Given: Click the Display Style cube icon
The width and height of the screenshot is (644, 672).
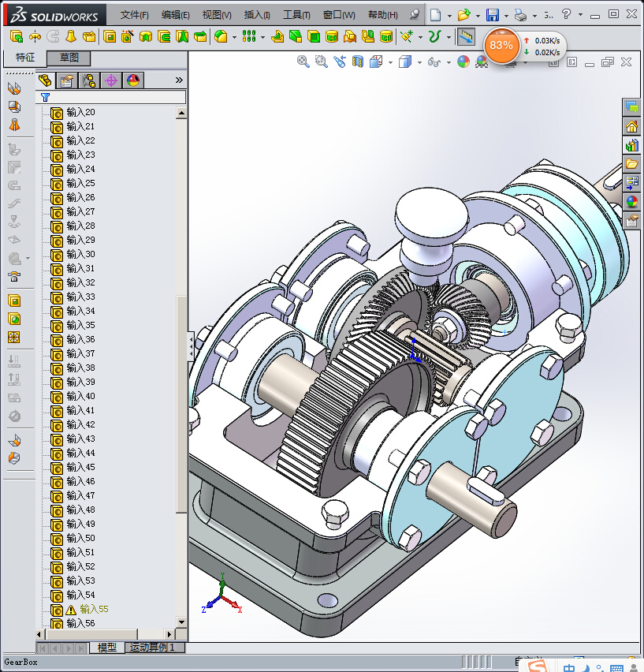Looking at the screenshot, I should 405,62.
